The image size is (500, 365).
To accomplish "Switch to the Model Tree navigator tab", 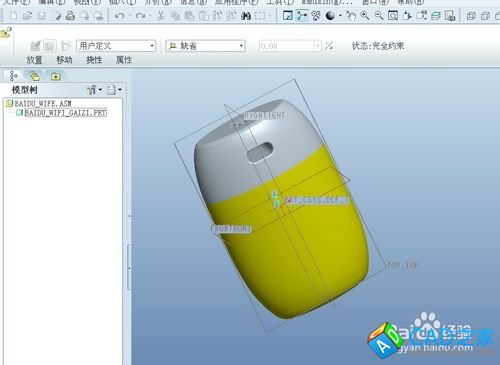I will (13, 76).
